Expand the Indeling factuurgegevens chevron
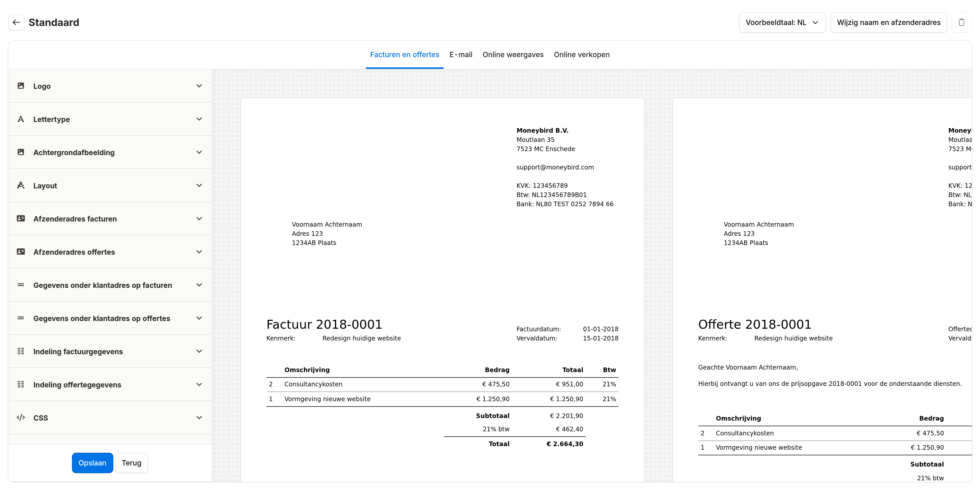The height and width of the screenshot is (490, 980). (199, 351)
